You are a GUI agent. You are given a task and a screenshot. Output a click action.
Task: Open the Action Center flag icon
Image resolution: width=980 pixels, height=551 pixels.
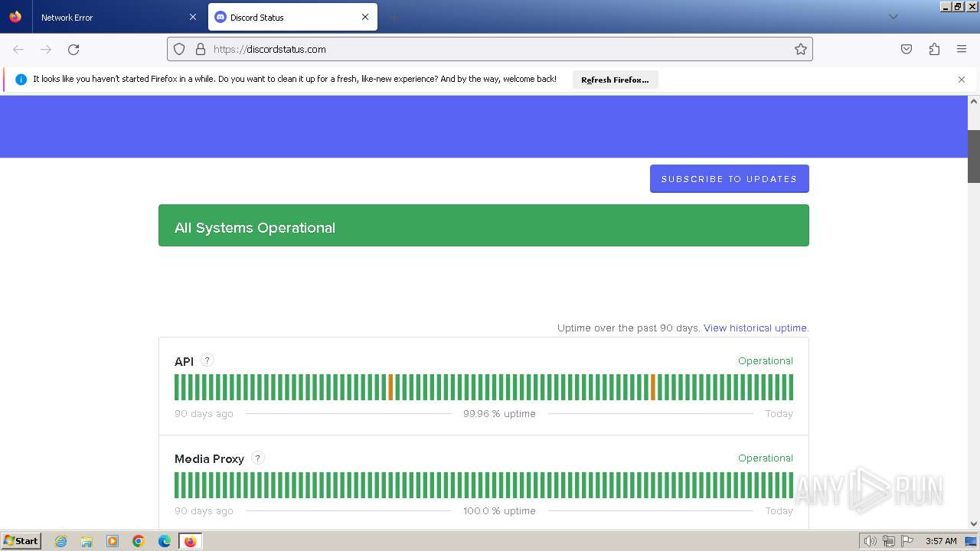(907, 541)
